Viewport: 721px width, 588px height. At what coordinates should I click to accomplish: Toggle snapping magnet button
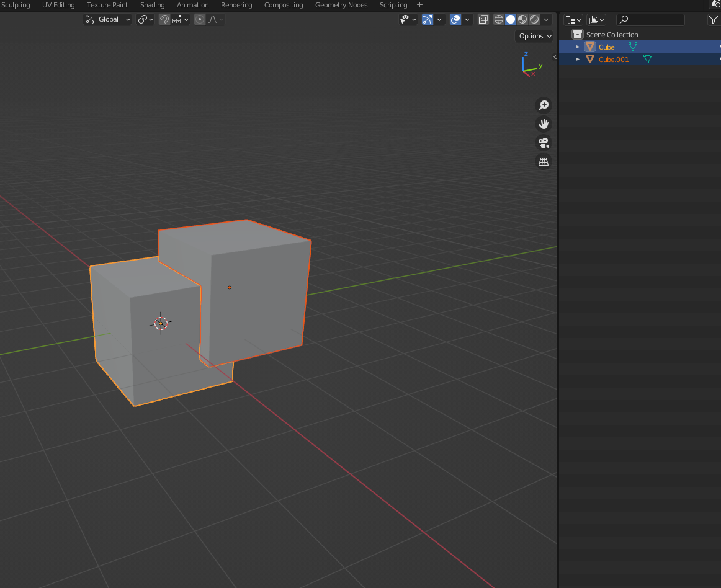click(164, 19)
